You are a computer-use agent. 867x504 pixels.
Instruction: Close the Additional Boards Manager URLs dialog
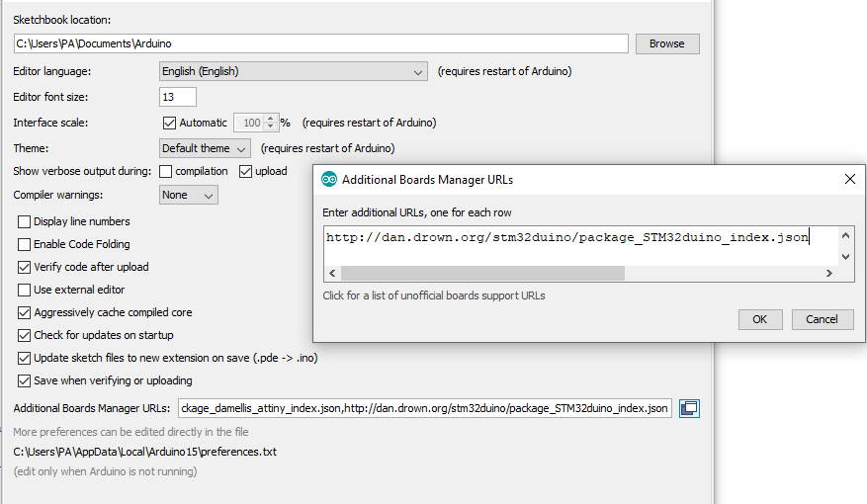[850, 179]
